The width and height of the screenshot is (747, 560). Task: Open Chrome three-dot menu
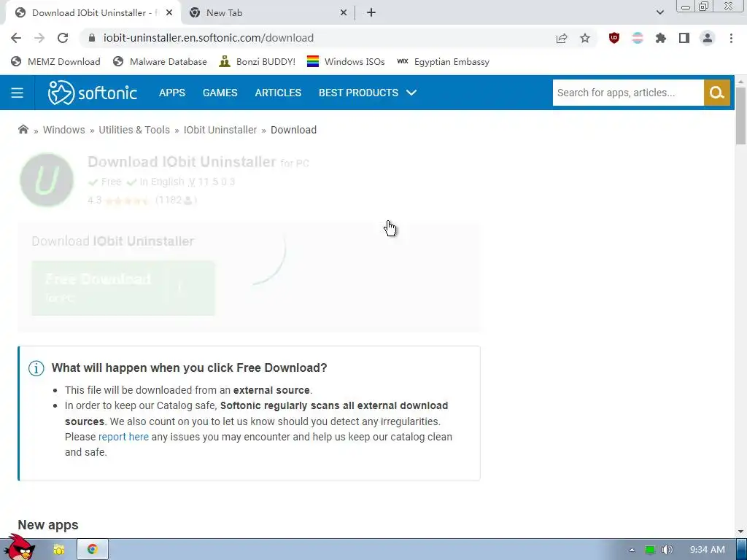(x=731, y=38)
